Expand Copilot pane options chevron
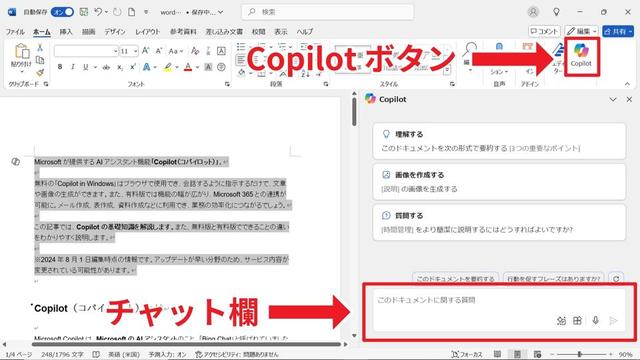640x360 pixels. [x=613, y=99]
